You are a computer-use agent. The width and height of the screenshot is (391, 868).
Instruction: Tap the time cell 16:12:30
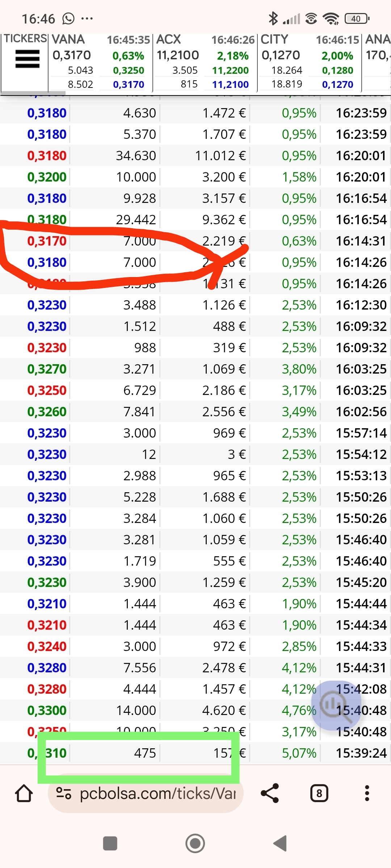[361, 305]
